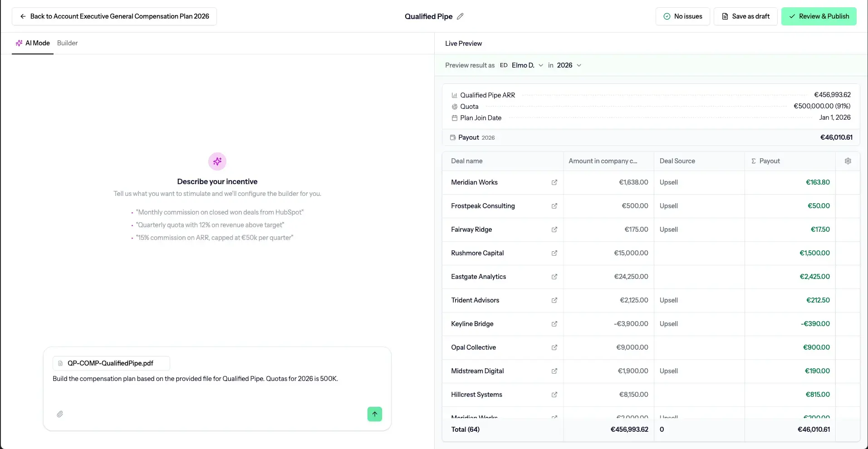Screen dimensions: 868x449
Task: Click the AI sparkle icon above Describe your incentive
Action: pyautogui.click(x=217, y=161)
